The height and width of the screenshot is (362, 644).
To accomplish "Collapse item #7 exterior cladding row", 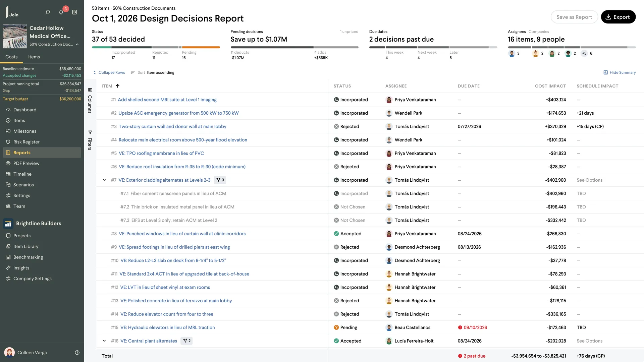I will click(104, 180).
